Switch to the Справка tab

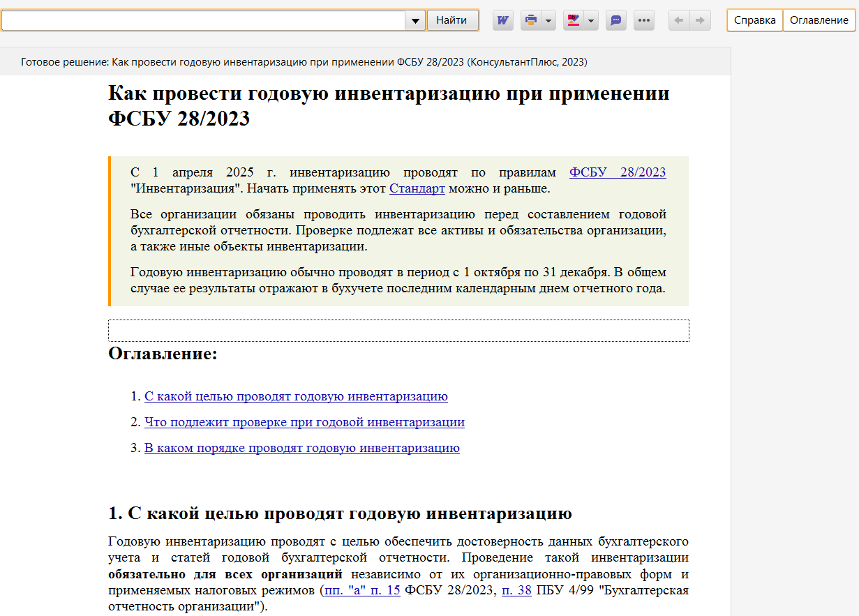click(x=754, y=20)
